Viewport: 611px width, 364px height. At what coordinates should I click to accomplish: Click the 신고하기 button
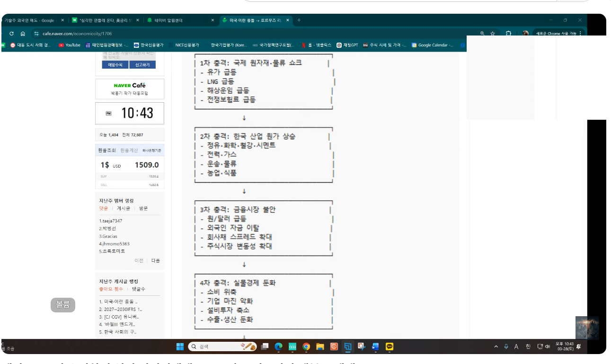coord(142,65)
